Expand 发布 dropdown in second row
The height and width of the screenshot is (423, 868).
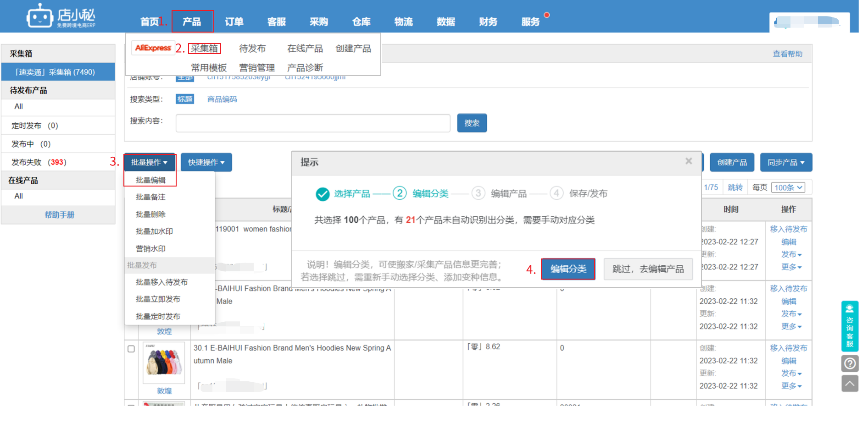tap(791, 314)
